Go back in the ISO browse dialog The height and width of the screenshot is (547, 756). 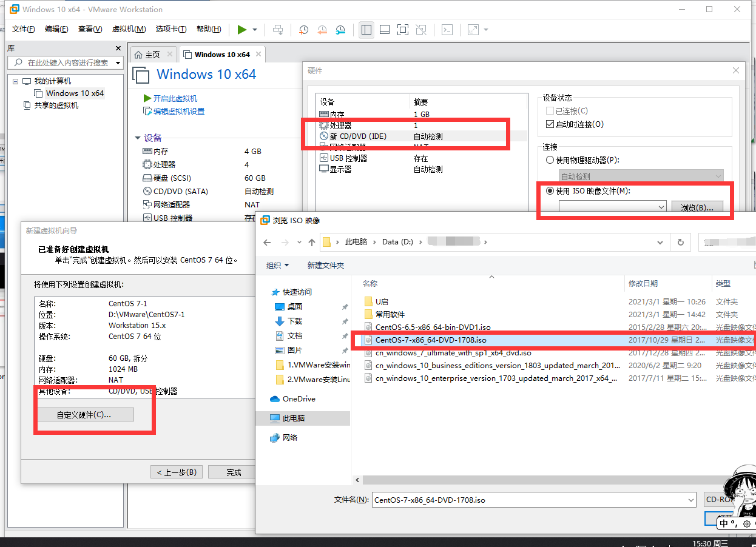coord(267,242)
